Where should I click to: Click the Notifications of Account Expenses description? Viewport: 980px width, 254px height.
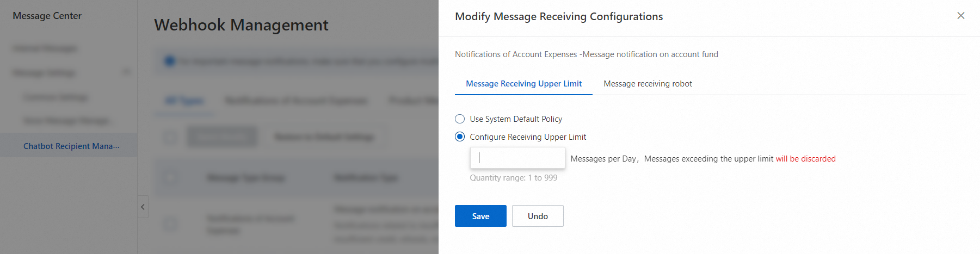(x=587, y=54)
